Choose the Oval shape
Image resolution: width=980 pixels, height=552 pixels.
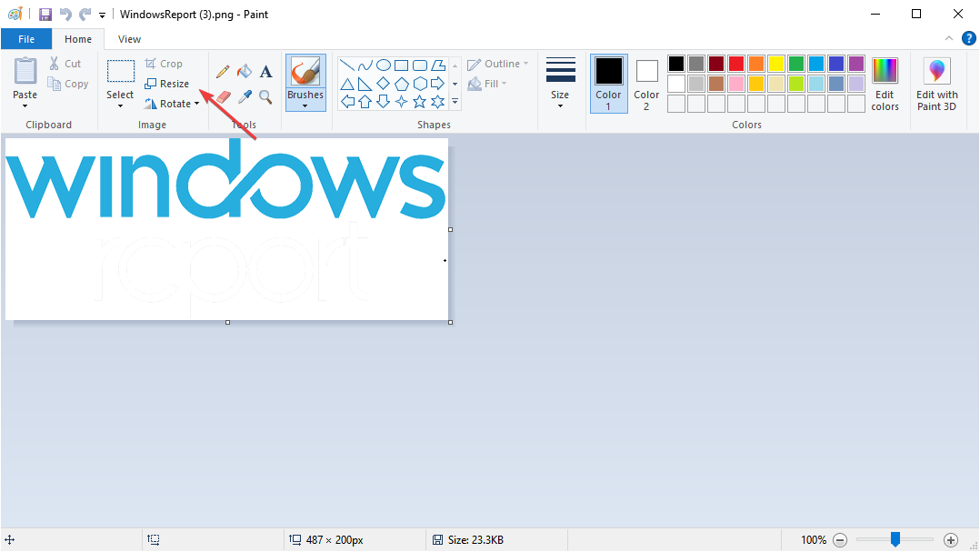[x=384, y=65]
